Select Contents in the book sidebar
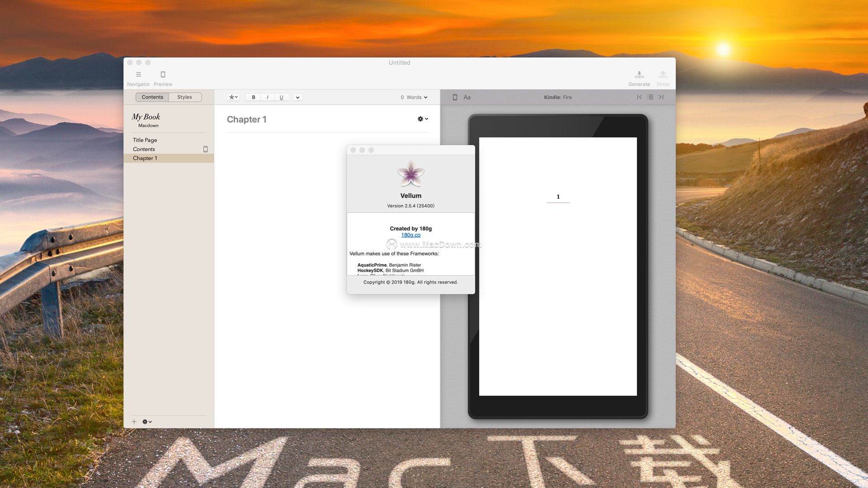The height and width of the screenshot is (488, 868). click(144, 149)
